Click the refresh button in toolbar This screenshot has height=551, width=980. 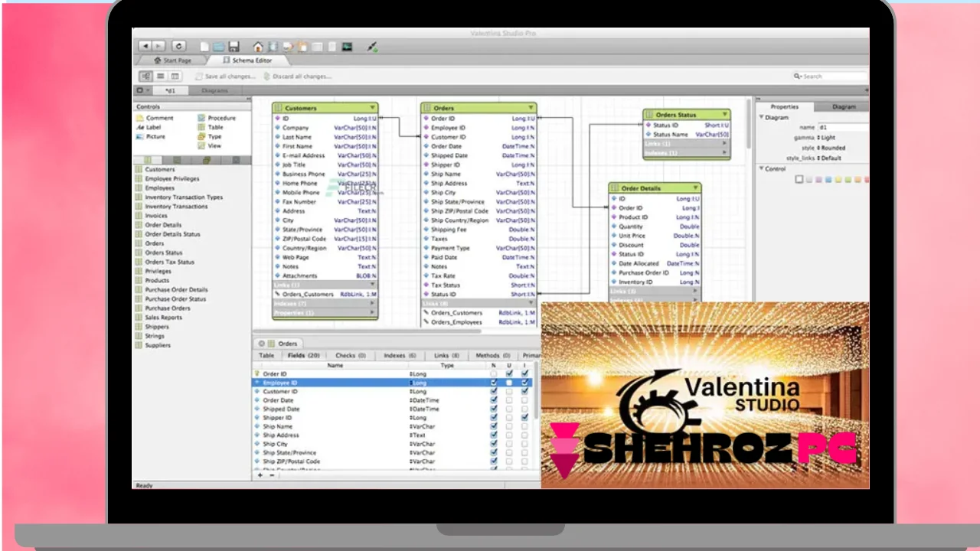pos(178,46)
